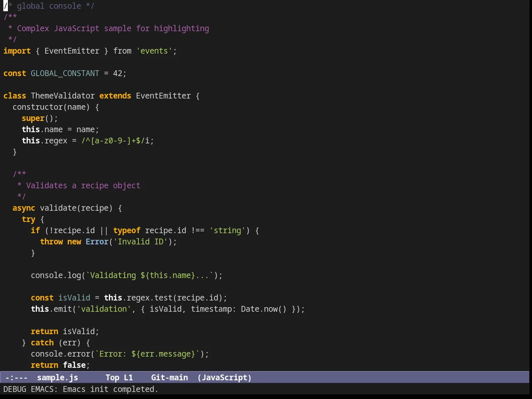Click on GLOBAL_CONSTANT identifier
This screenshot has width=532, height=399.
[65, 73]
